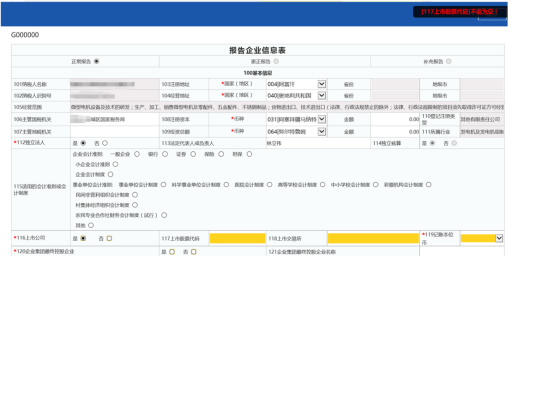The image size is (554, 410).
Task: Select 中小学校会计制度 radio button
Action: tap(376, 184)
